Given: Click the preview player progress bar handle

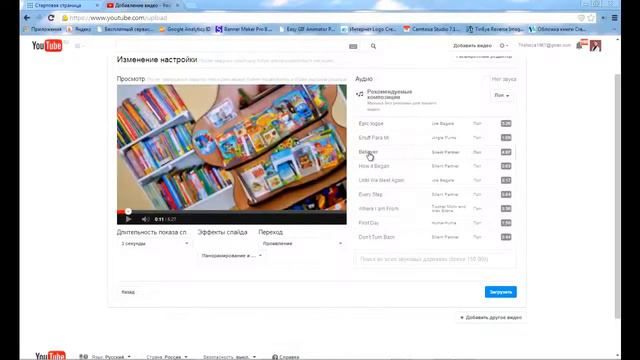Looking at the screenshot, I should coord(128,211).
